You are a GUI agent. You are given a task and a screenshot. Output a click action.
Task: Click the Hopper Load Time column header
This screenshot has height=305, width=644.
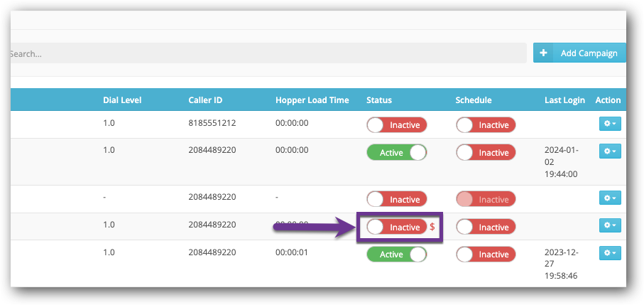312,100
